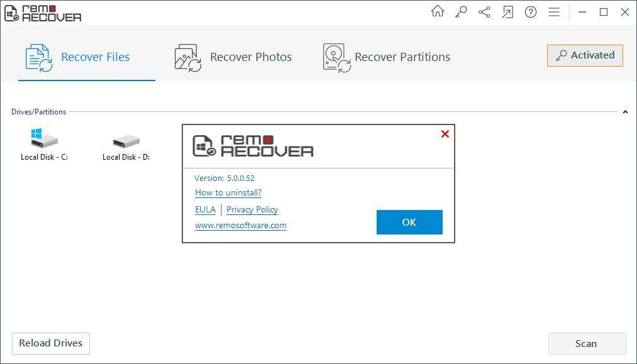Collapse the Drives/Partitions section

pyautogui.click(x=625, y=111)
